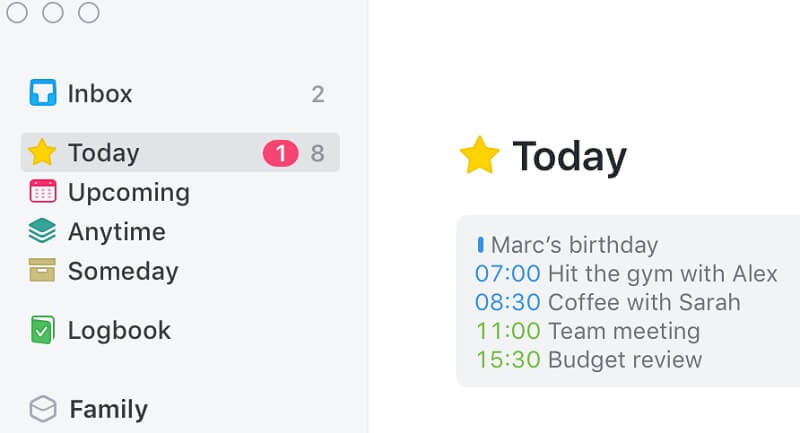Screen dimensions: 800x433
Task: Click the Someday archive box icon
Action: (x=42, y=271)
